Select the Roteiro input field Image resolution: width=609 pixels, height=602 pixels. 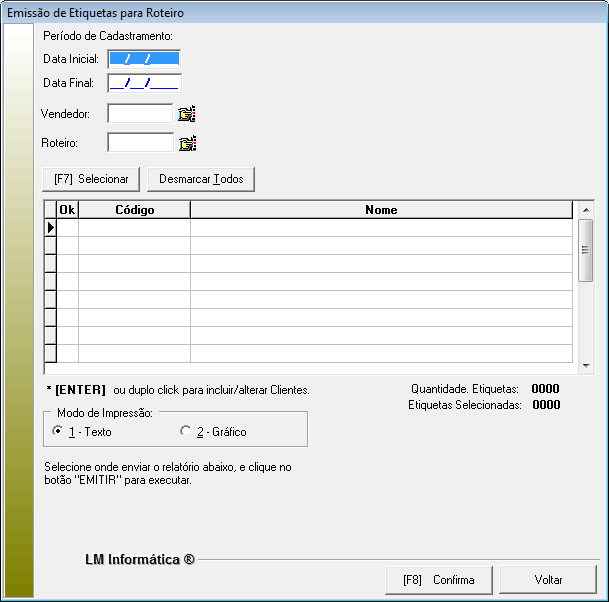tap(140, 143)
